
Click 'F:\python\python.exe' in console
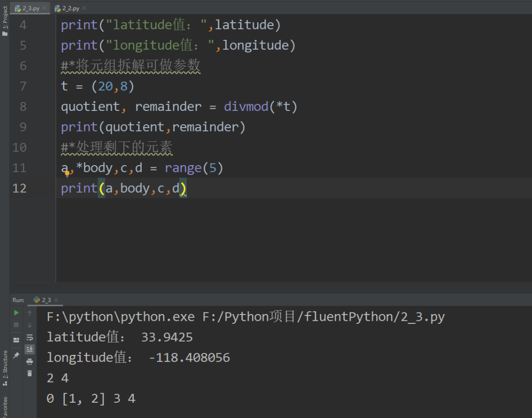(121, 317)
